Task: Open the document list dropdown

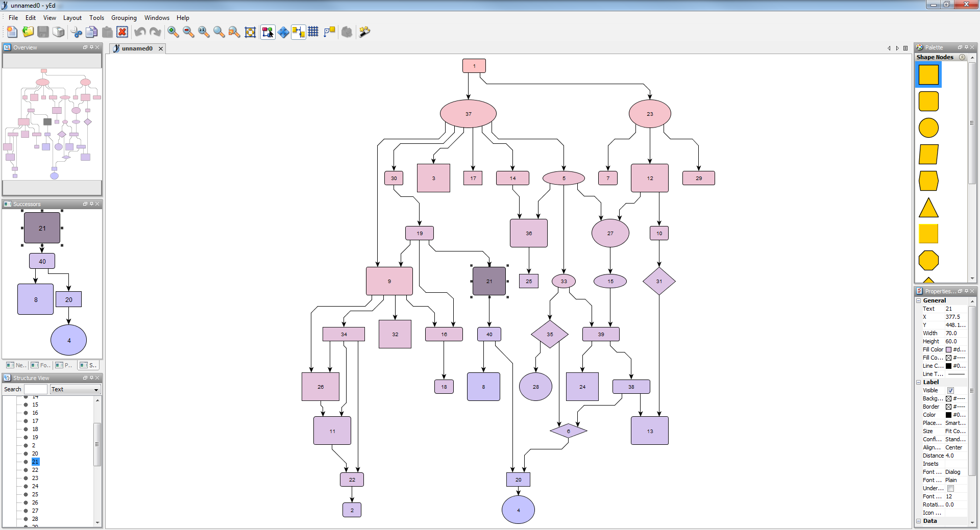Action: pyautogui.click(x=905, y=48)
